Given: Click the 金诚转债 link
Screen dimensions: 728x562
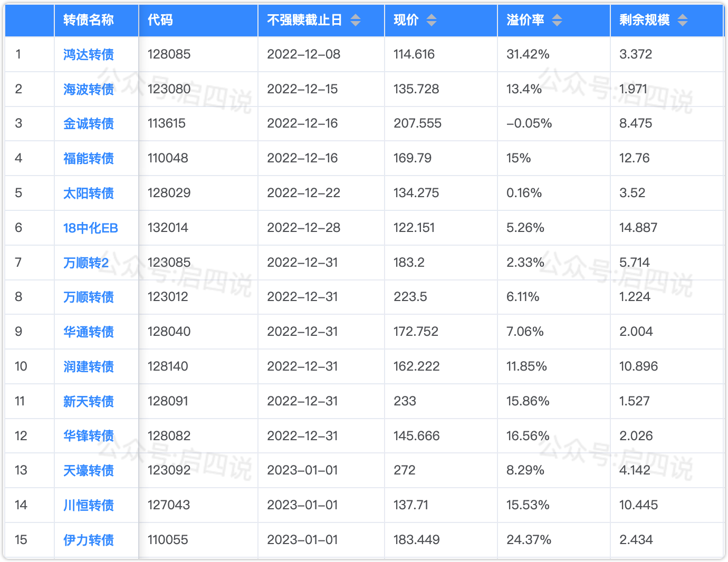Looking at the screenshot, I should pos(89,123).
